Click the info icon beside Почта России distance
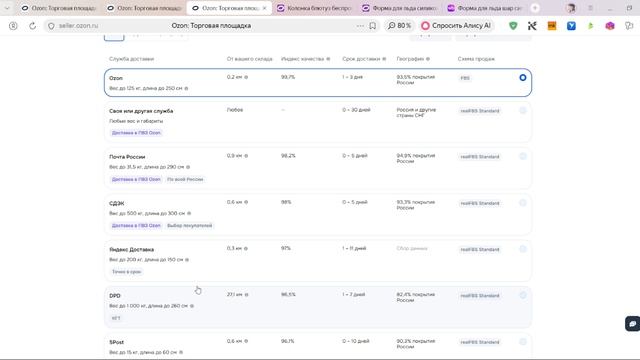The width and height of the screenshot is (640, 360). (x=246, y=156)
